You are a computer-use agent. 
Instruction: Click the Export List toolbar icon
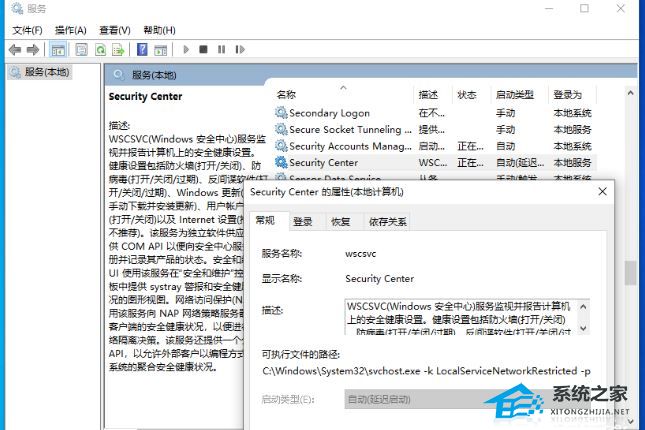click(118, 50)
